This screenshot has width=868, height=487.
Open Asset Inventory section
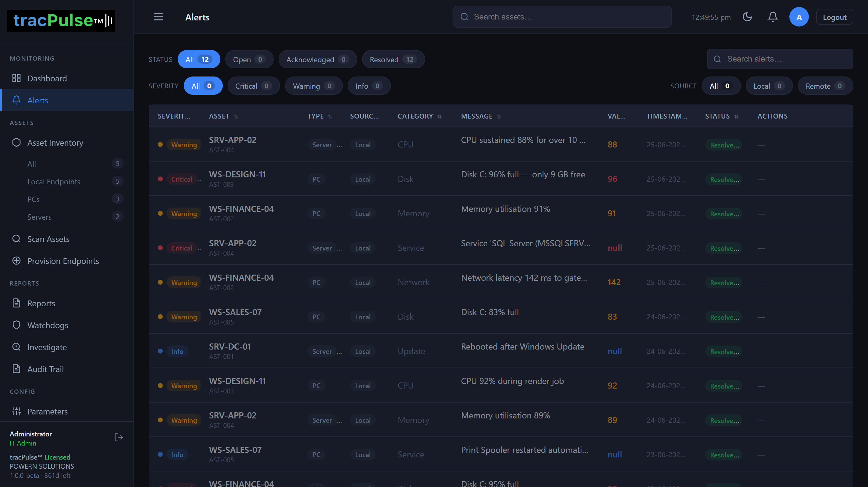click(67, 143)
